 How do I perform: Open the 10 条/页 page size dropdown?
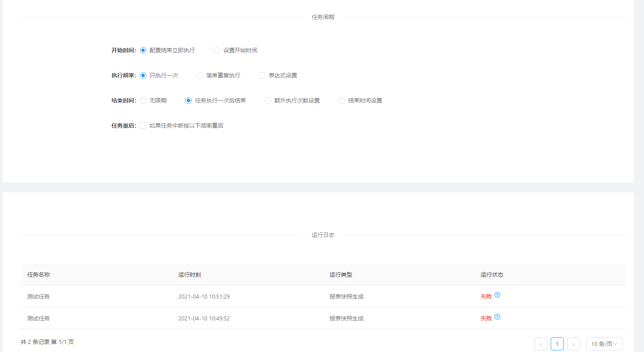tap(604, 344)
